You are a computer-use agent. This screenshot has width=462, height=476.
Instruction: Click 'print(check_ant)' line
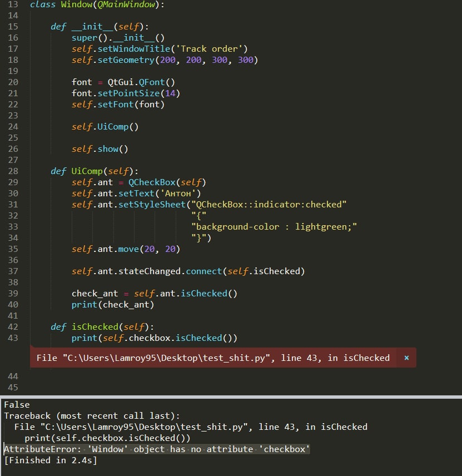(113, 305)
